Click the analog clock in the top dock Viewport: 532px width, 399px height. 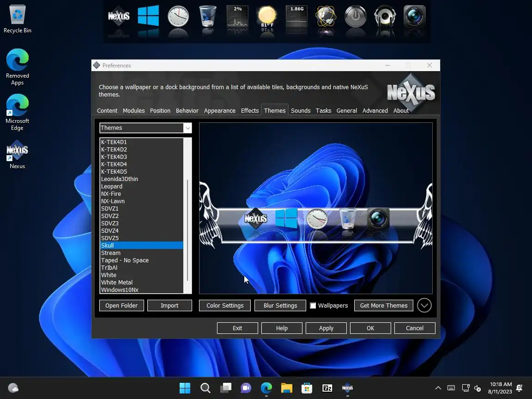click(x=178, y=16)
